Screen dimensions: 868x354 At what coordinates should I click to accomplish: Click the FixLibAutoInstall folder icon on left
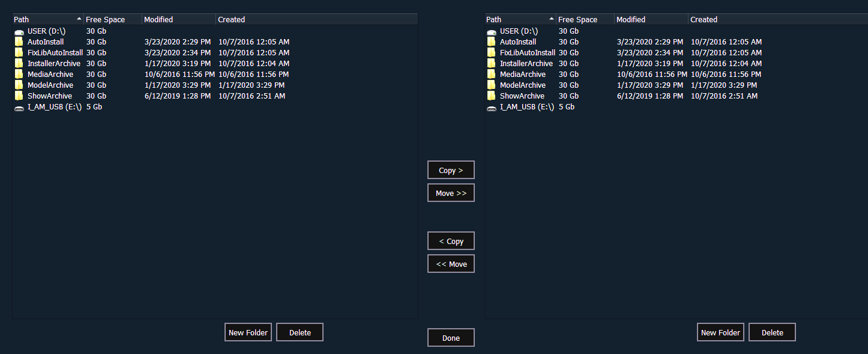click(19, 52)
